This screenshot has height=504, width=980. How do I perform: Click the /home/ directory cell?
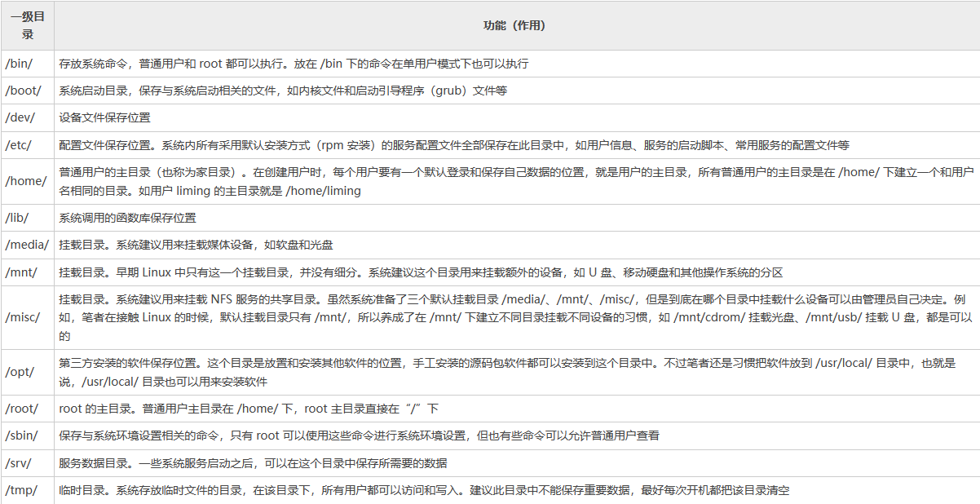(x=26, y=181)
